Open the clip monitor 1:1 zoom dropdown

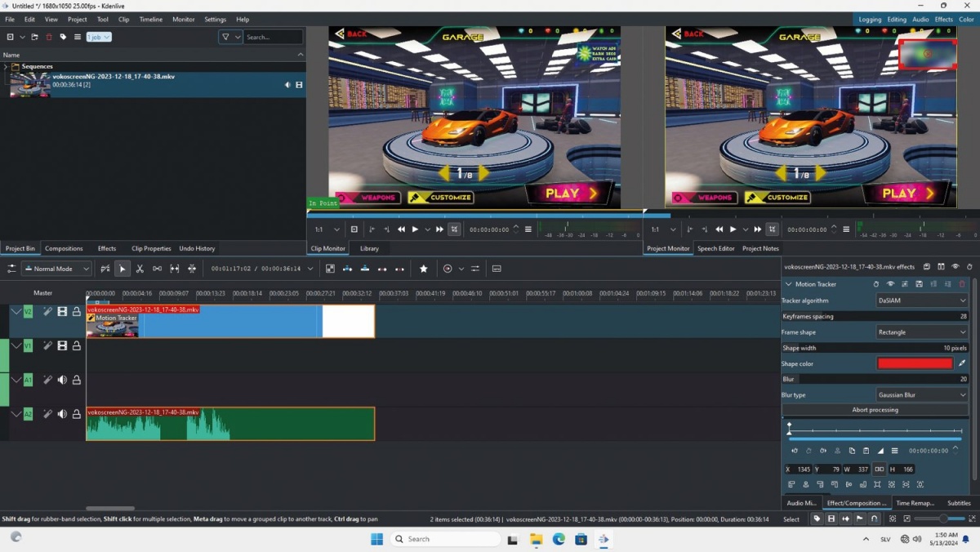coord(327,229)
